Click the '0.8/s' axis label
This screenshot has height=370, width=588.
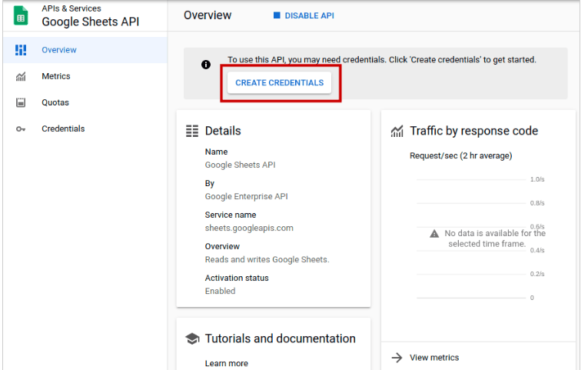pyautogui.click(x=537, y=203)
